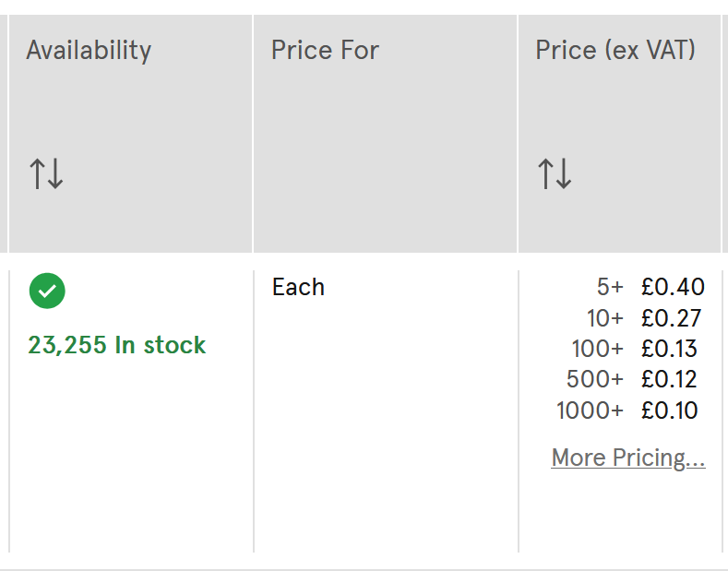
Task: Click the Each value in Price For
Action: click(x=298, y=287)
